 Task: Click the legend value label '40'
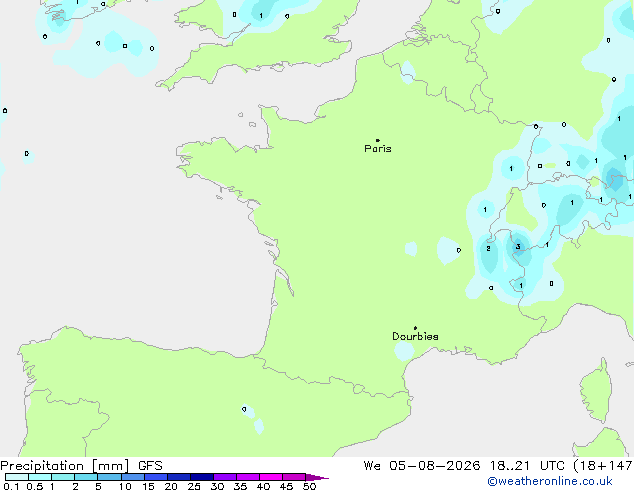click(263, 486)
